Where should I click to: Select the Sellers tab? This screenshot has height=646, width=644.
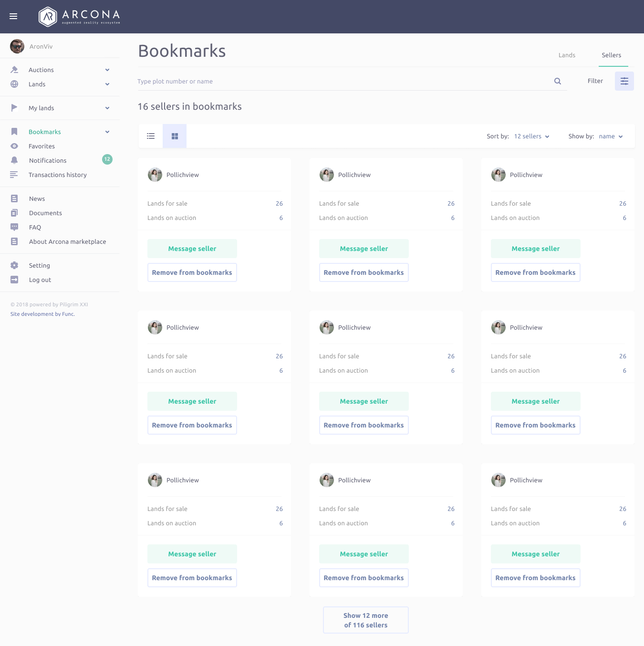[x=611, y=55]
